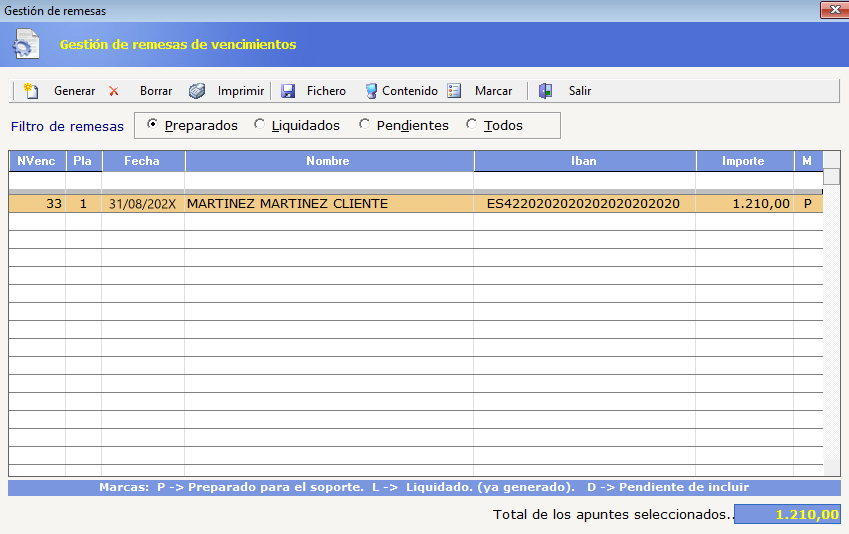Click the Salir exit door icon
Image resolution: width=849 pixels, height=534 pixels.
545,91
